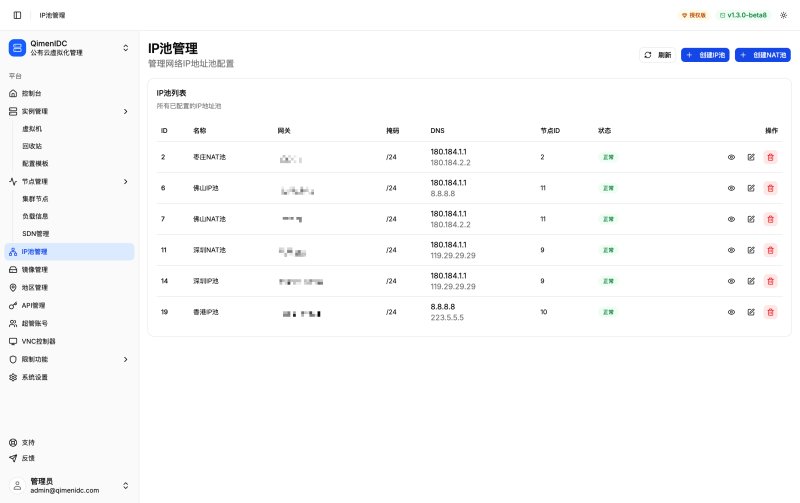Click the 正常 status badge for 香港IP池
The width and height of the screenshot is (800, 503).
[608, 312]
